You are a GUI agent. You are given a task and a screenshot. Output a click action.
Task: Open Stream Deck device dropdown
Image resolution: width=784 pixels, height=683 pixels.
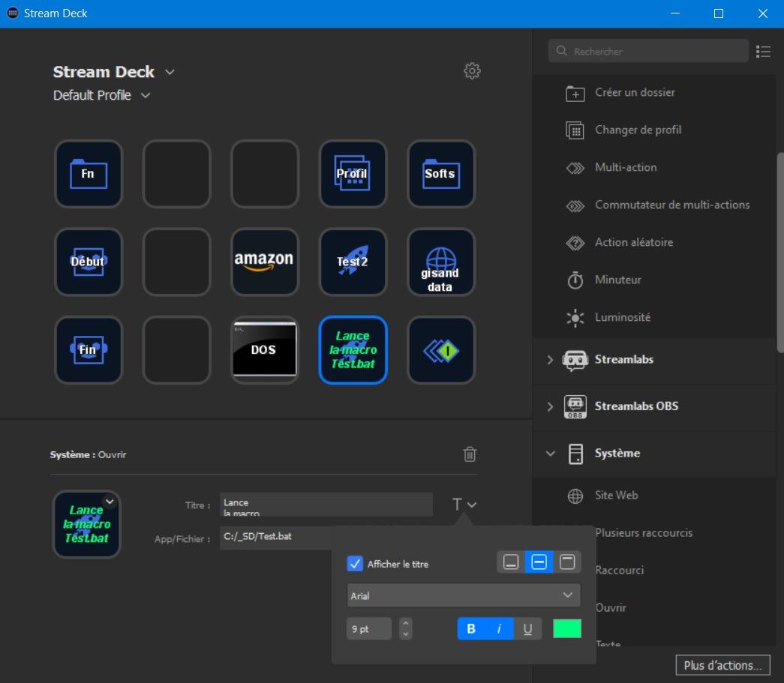click(170, 72)
